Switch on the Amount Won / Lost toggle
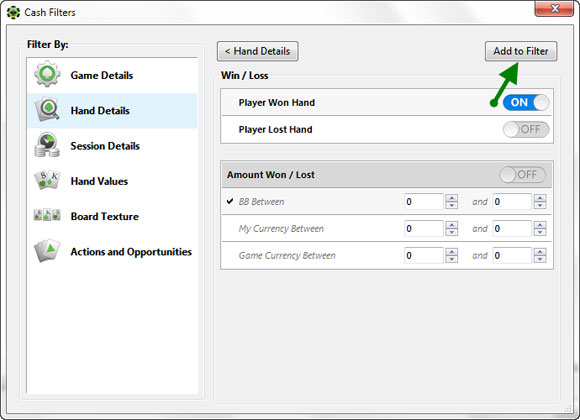The height and width of the screenshot is (420, 580). [522, 175]
